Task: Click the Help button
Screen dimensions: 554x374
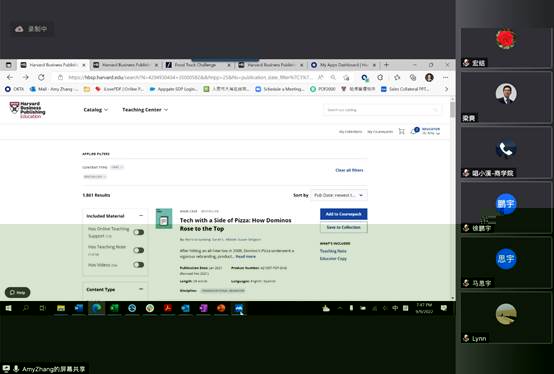Action: pyautogui.click(x=17, y=292)
